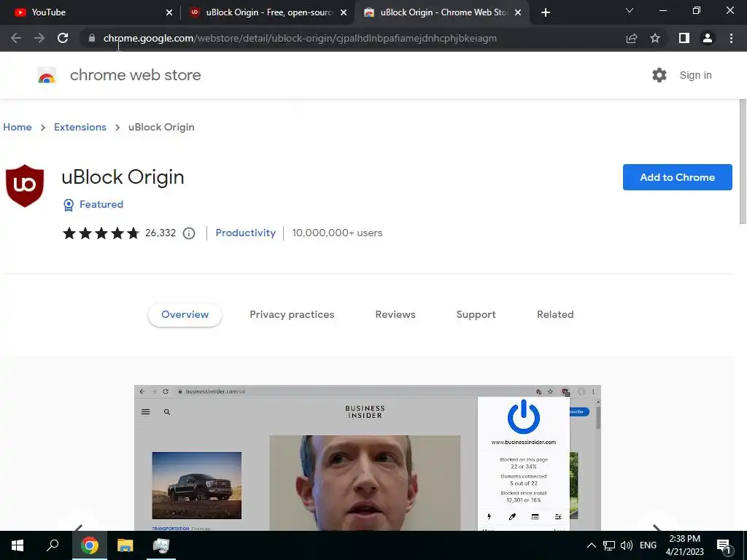The width and height of the screenshot is (747, 560).
Task: Show hidden system tray icons
Action: (x=591, y=545)
